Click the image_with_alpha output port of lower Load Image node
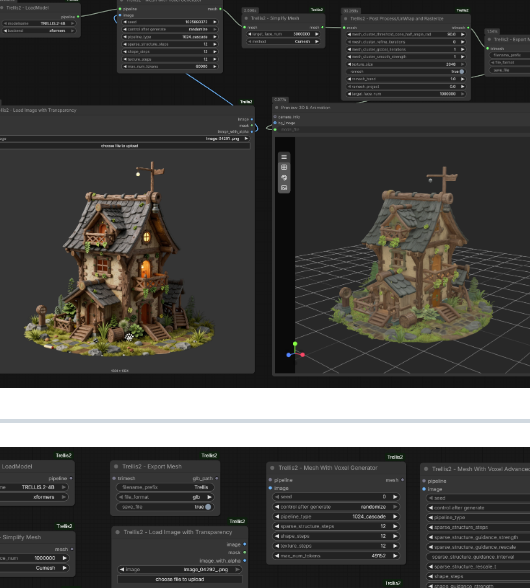Screen dimensions: 530x588 click(245, 561)
